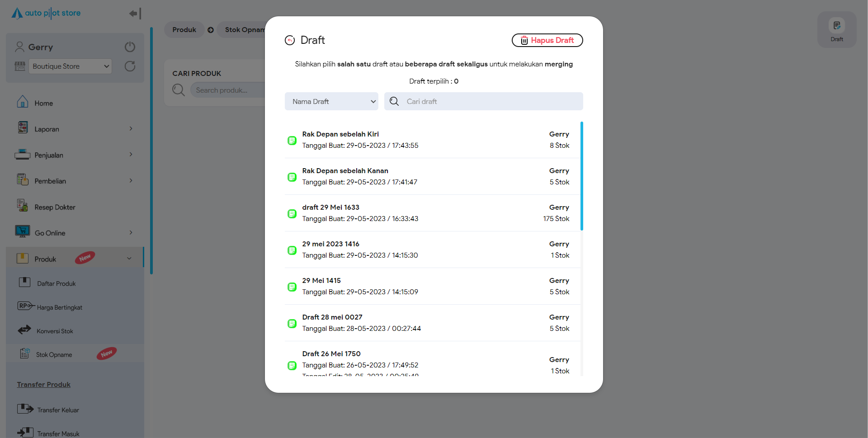Collapse the sidebar with the arrow icon

click(135, 14)
